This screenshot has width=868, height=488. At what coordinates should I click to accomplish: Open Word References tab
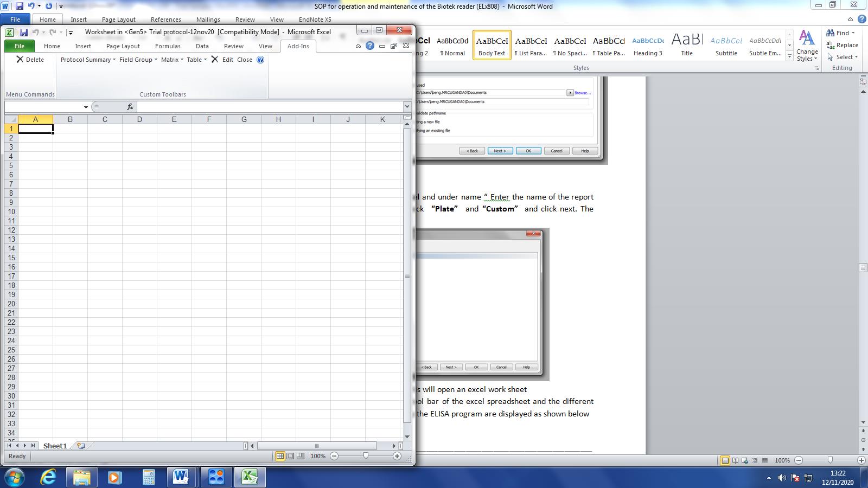click(x=166, y=20)
